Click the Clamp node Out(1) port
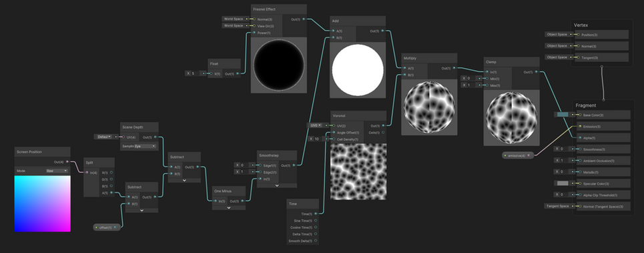Screen dimensions: 644x253 [x=537, y=72]
